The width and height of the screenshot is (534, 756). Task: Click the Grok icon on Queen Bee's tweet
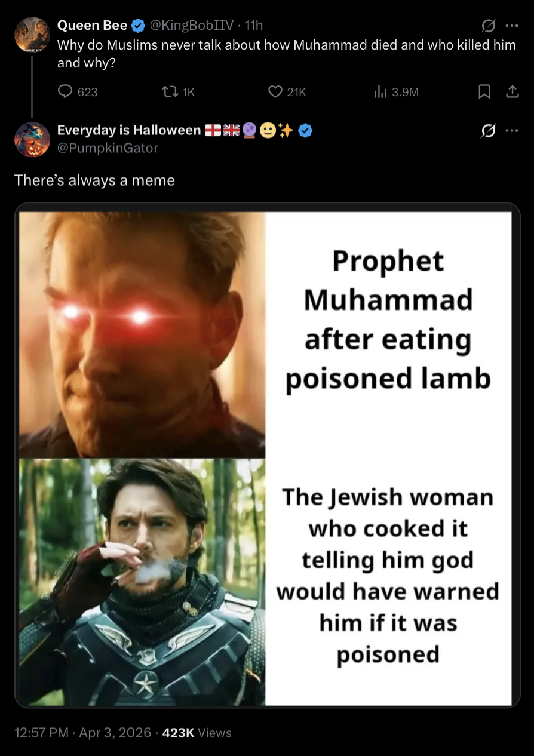pos(489,26)
